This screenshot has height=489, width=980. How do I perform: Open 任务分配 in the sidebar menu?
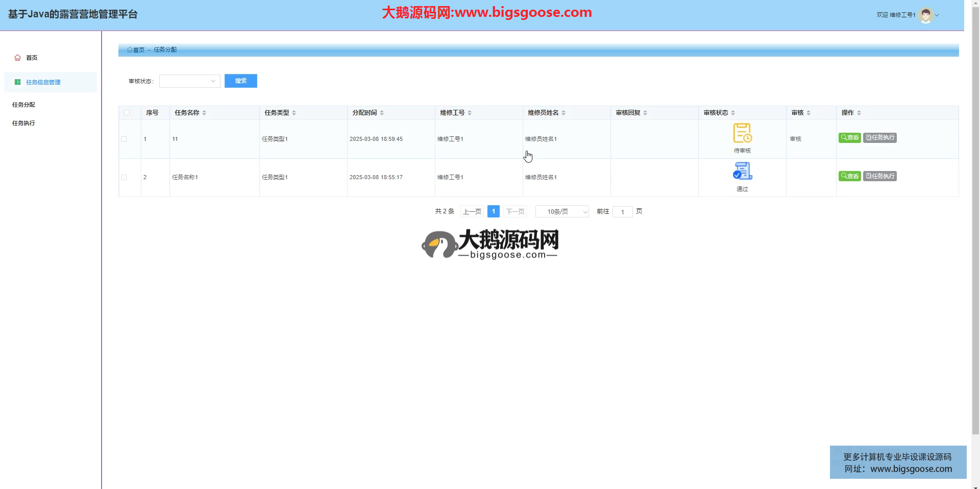coord(24,105)
